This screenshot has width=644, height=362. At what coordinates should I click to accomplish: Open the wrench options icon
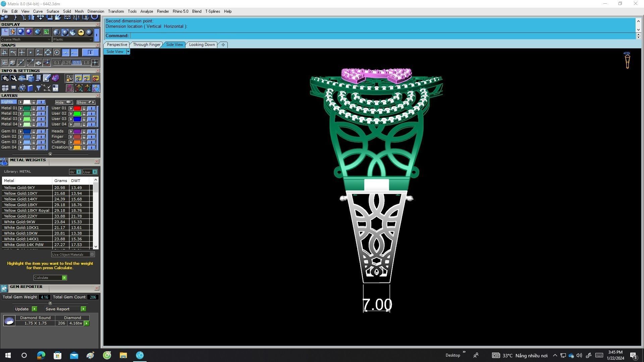point(13,78)
